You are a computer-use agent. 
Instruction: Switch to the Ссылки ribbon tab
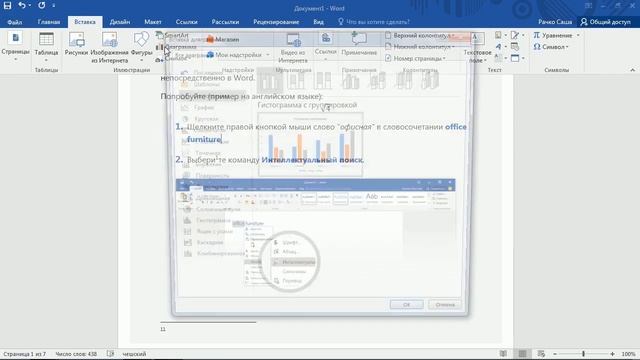187,22
